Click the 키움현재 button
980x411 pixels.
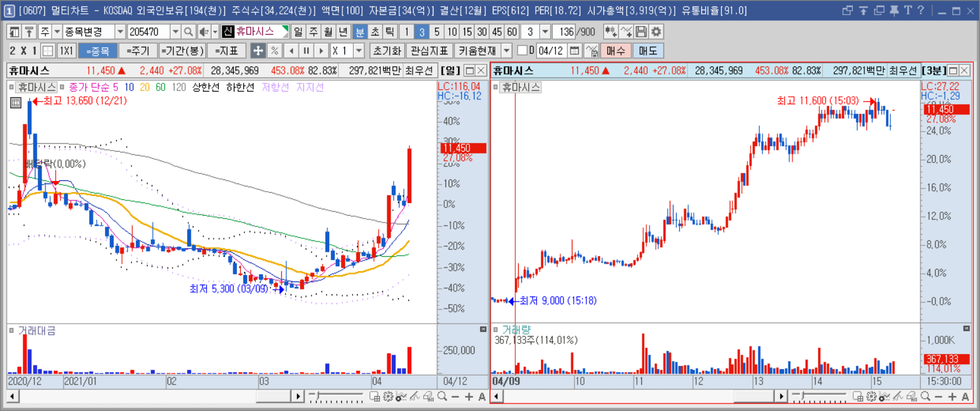coord(477,51)
